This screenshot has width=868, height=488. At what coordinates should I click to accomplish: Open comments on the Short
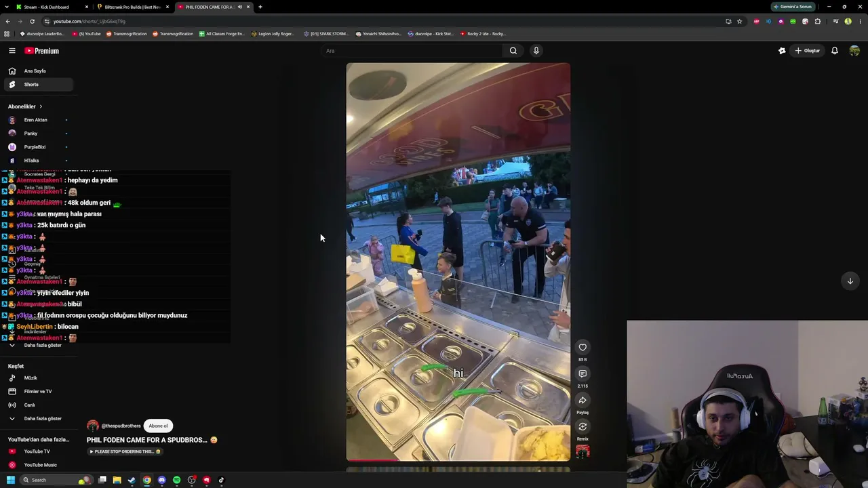pyautogui.click(x=583, y=374)
